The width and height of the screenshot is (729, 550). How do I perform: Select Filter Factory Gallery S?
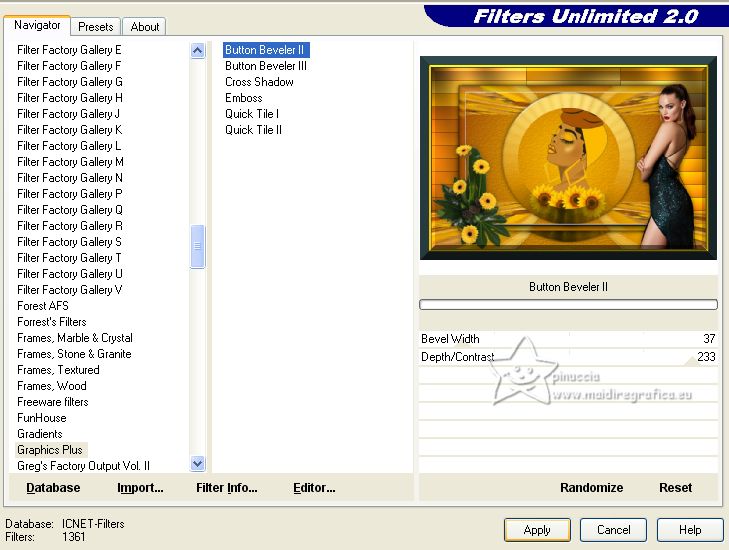point(69,242)
